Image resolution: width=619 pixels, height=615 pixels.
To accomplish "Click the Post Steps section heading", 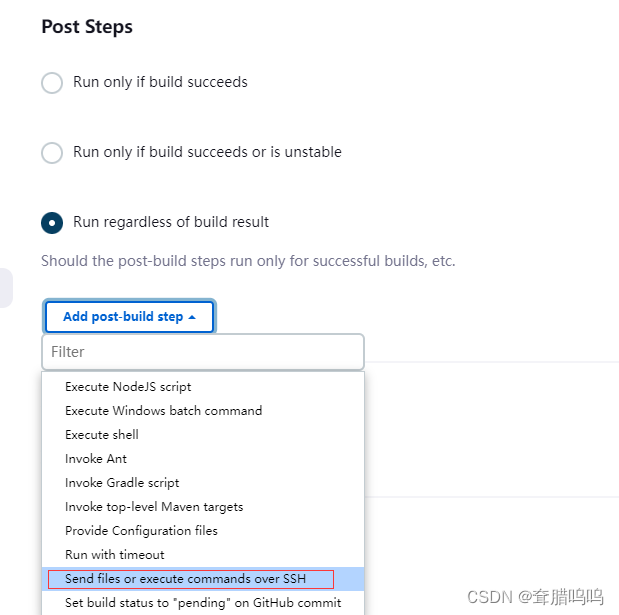I will [x=87, y=27].
